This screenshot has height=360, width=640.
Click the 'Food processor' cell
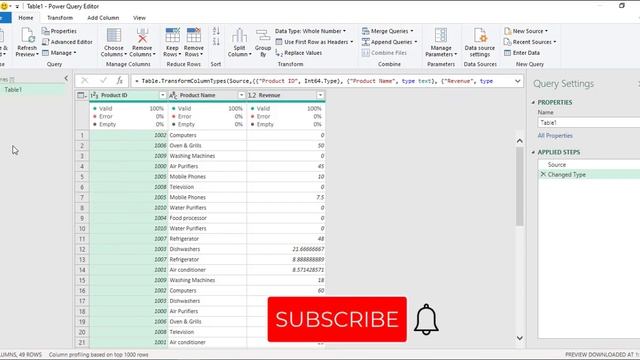click(x=207, y=218)
